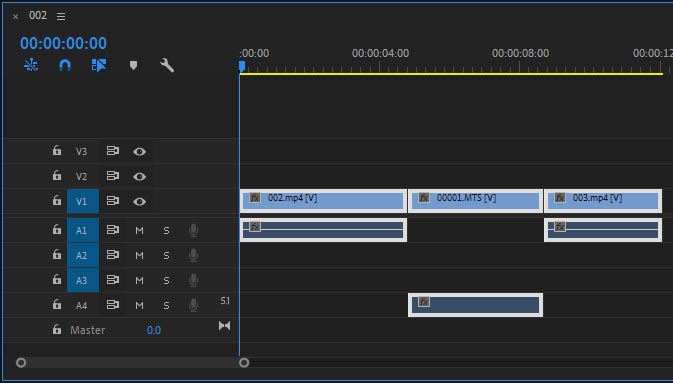Enable voice-over record on A1
Screen dimensions: 673x383
[x=194, y=231]
